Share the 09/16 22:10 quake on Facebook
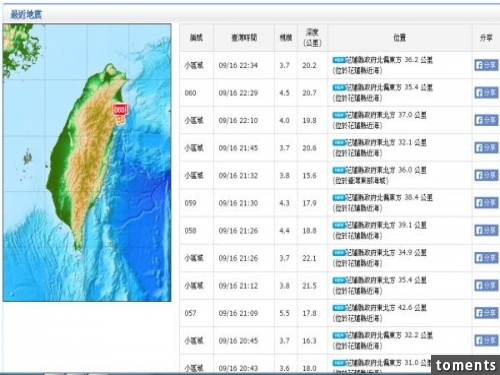 tap(486, 120)
